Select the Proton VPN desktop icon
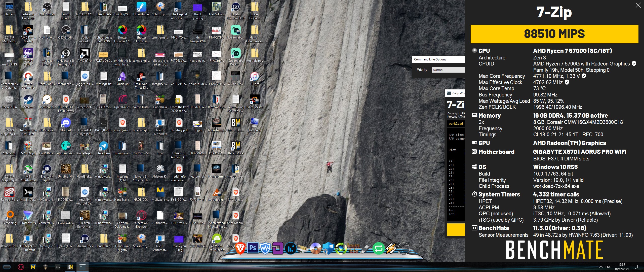The width and height of the screenshot is (644, 272). (28, 218)
